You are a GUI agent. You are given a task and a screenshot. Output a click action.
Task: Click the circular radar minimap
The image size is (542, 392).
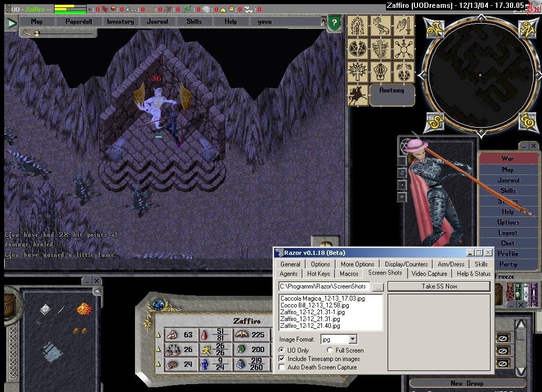[x=481, y=75]
